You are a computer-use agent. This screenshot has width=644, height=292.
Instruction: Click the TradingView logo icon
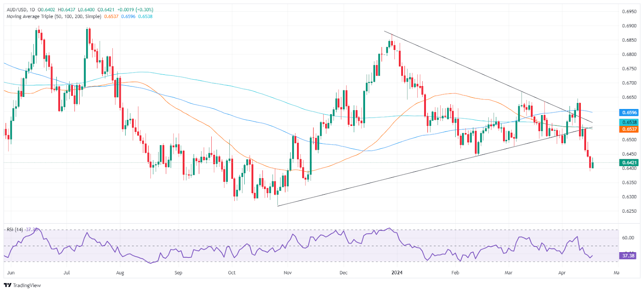click(x=7, y=285)
